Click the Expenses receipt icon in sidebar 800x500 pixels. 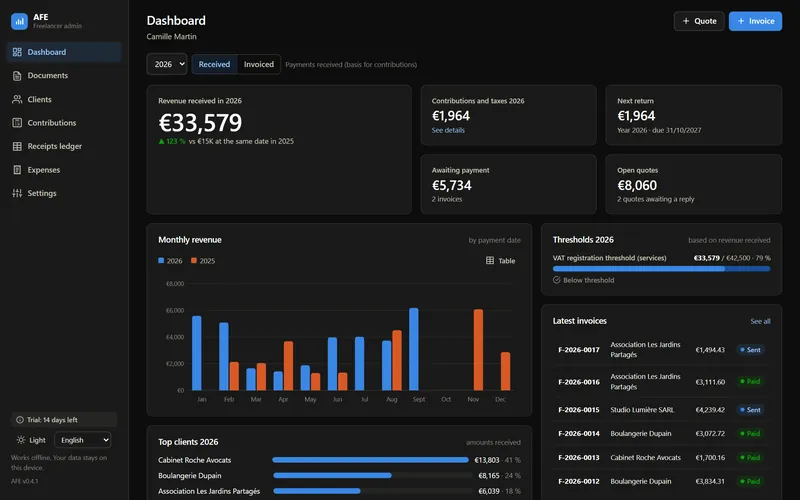click(17, 170)
